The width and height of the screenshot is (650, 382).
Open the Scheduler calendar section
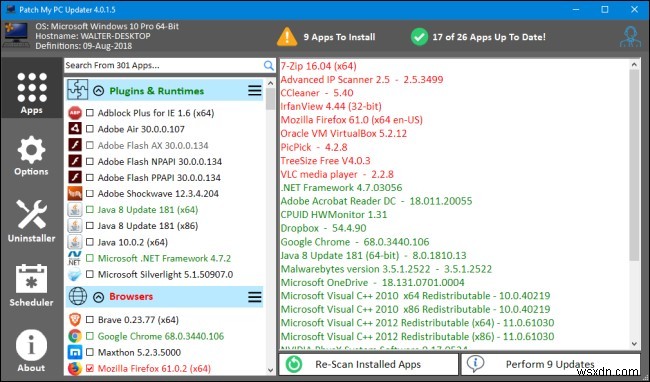[x=32, y=285]
